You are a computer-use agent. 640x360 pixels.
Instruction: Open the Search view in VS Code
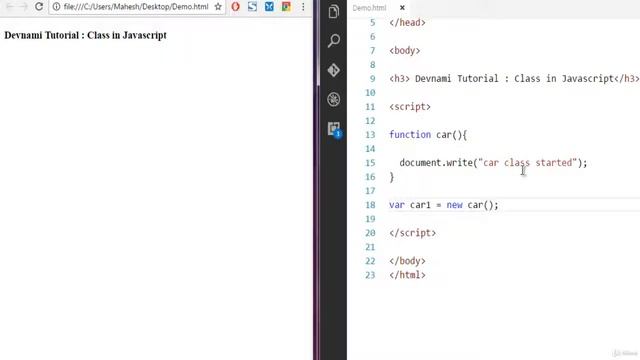pyautogui.click(x=333, y=40)
